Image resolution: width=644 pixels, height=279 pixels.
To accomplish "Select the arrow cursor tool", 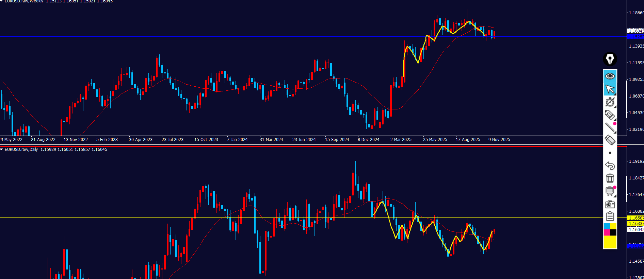I will (x=610, y=89).
